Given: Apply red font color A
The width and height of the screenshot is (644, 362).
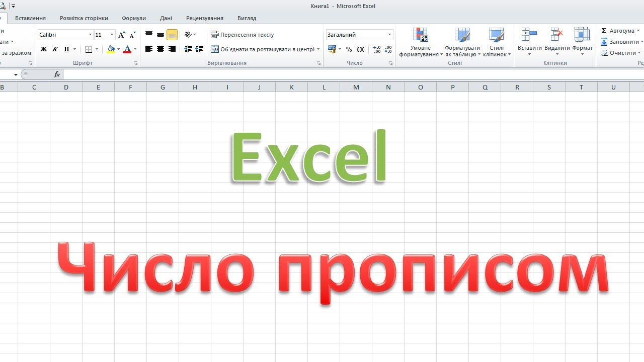Looking at the screenshot, I should [127, 49].
